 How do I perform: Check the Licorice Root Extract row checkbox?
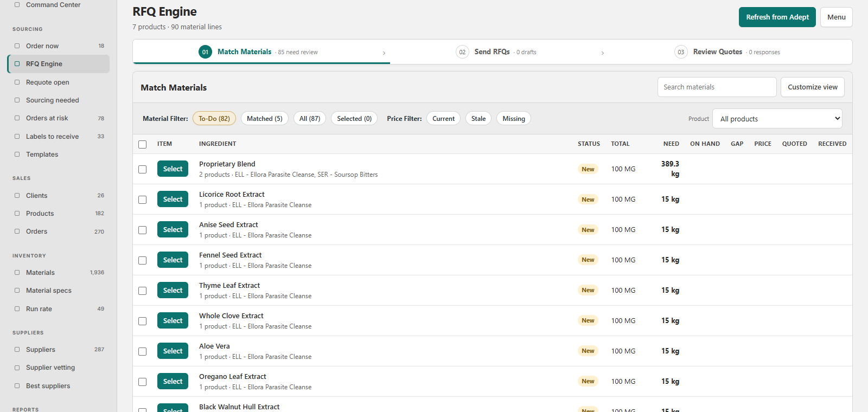pyautogui.click(x=143, y=199)
